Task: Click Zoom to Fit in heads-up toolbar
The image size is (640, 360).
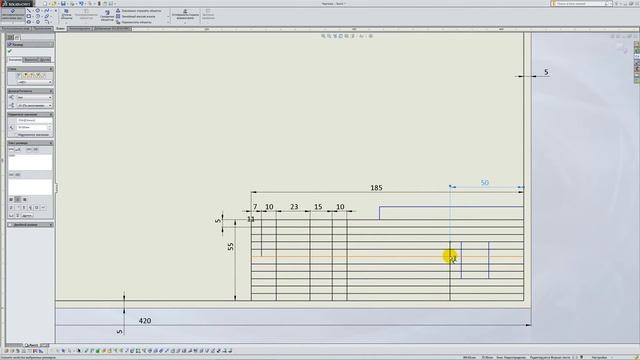Action: (x=323, y=36)
